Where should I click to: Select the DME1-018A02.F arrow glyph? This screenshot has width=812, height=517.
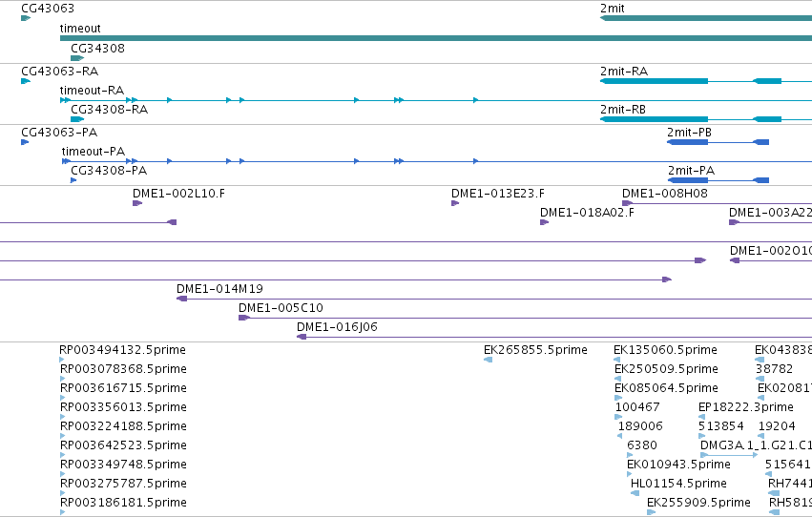tap(544, 222)
